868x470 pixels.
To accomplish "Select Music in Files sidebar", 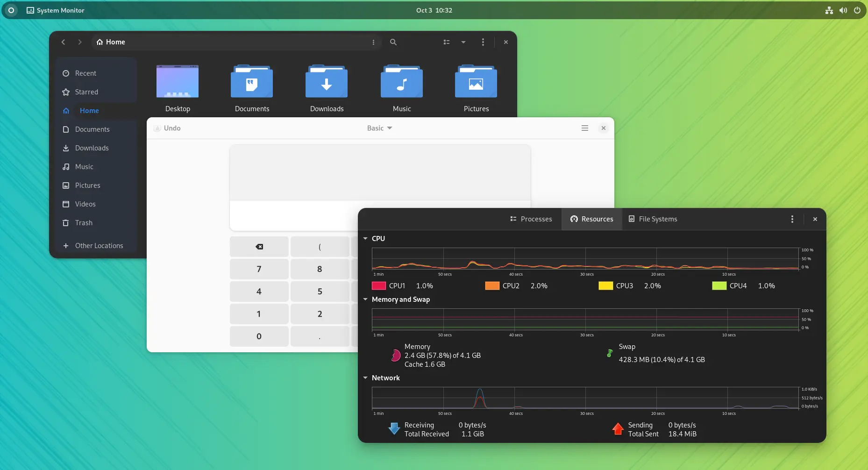I will (x=96, y=167).
